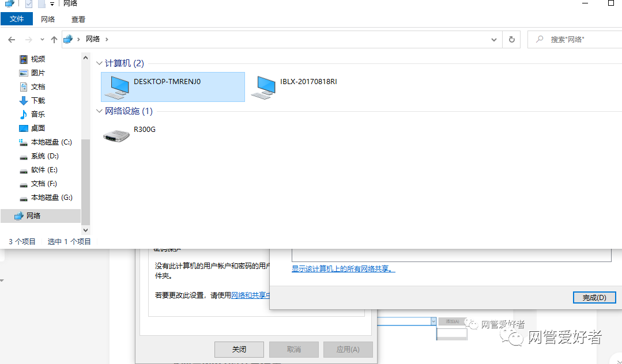This screenshot has height=364, width=622.
Task: Collapse the 网络设施 (1) group
Action: click(x=99, y=111)
